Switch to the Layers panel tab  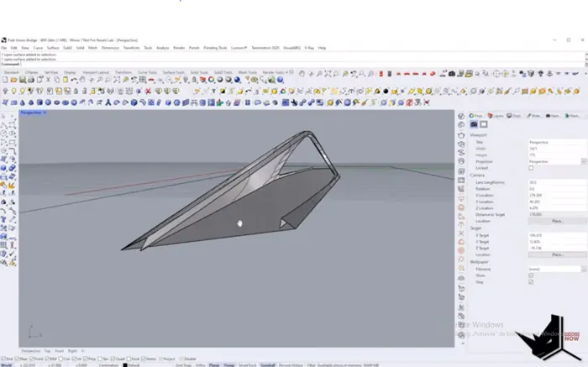pyautogui.click(x=496, y=116)
